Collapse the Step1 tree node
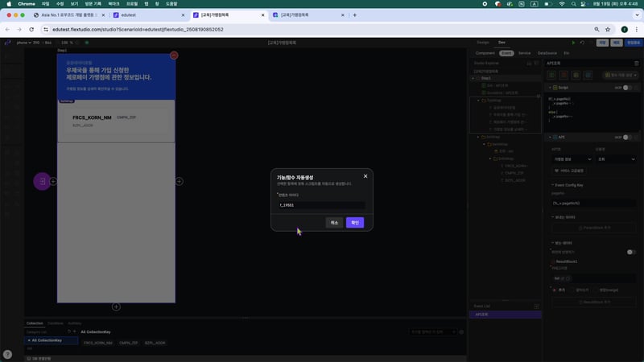 pos(473,78)
